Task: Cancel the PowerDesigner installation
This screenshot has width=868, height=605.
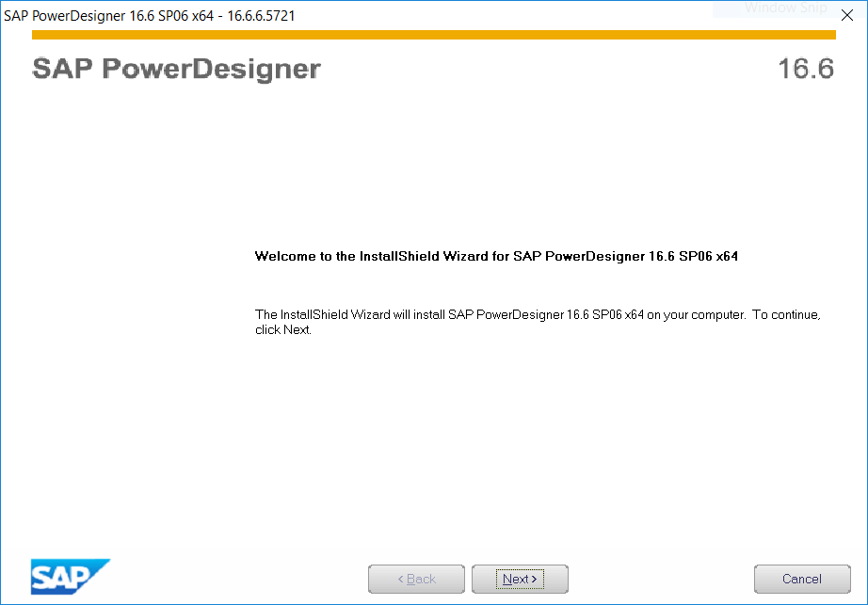Action: 802,579
